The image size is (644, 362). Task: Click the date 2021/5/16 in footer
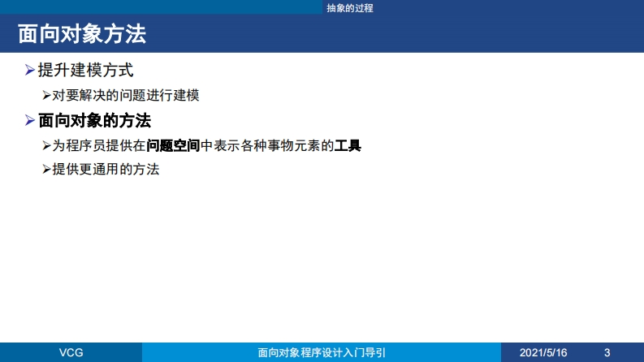[543, 352]
